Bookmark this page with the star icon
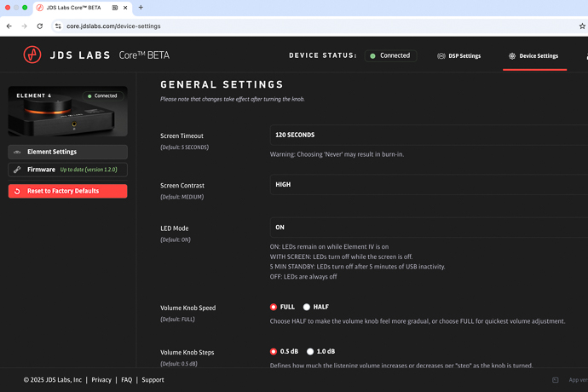Image resolution: width=588 pixels, height=392 pixels. pos(582,26)
